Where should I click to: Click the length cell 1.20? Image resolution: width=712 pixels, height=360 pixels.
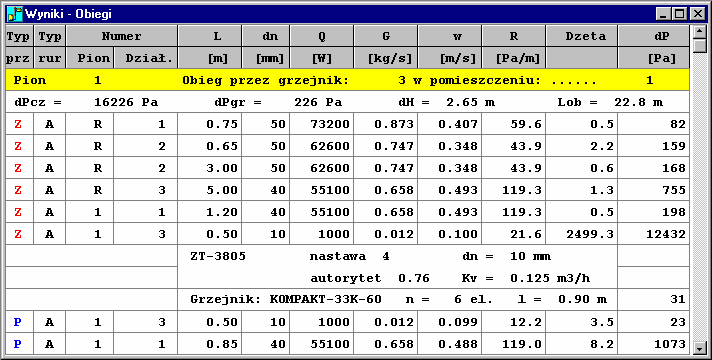(209, 212)
